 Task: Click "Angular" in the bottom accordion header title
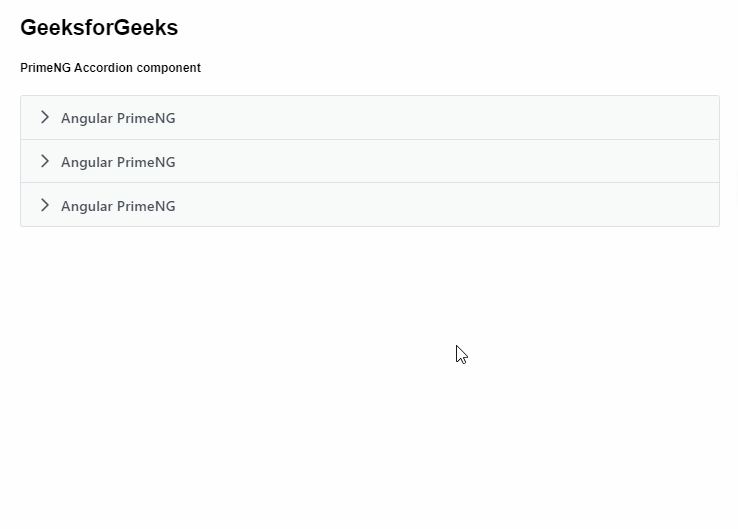click(86, 206)
